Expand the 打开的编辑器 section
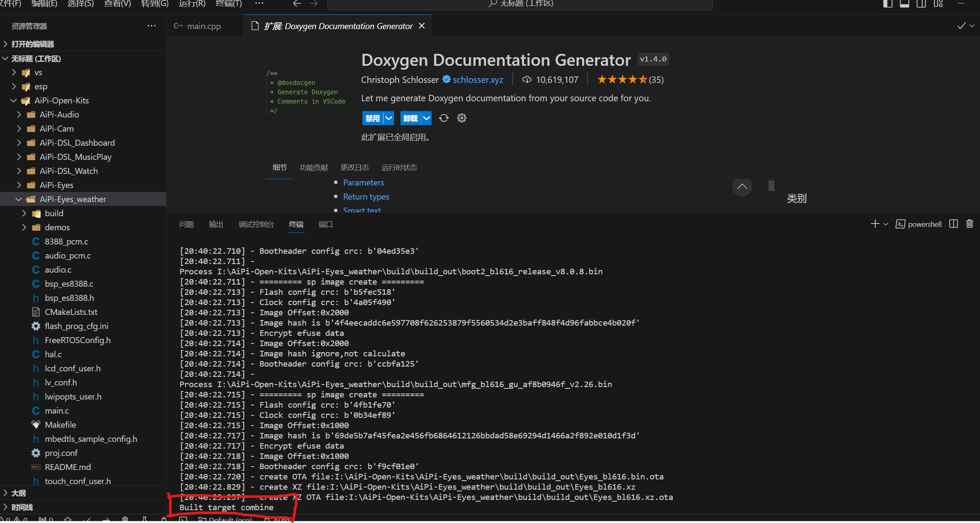The height and width of the screenshot is (523, 980). (x=83, y=44)
